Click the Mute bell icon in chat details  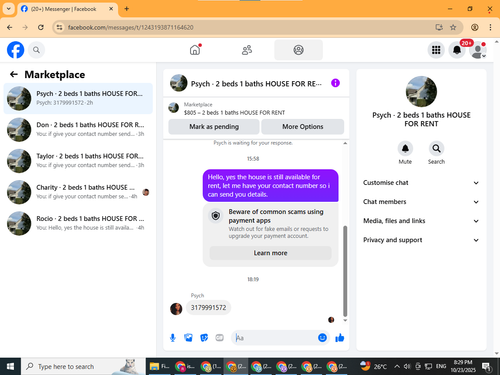coord(405,148)
